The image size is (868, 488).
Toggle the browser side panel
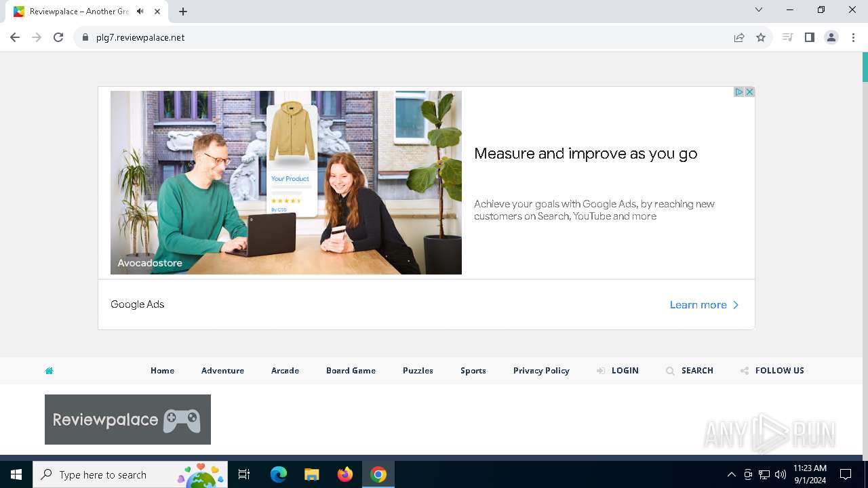click(x=809, y=37)
